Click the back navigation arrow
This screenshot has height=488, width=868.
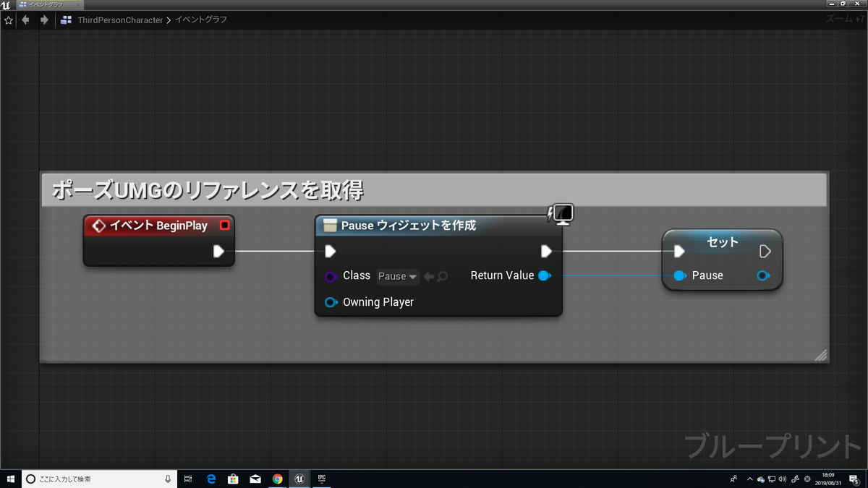click(x=25, y=20)
